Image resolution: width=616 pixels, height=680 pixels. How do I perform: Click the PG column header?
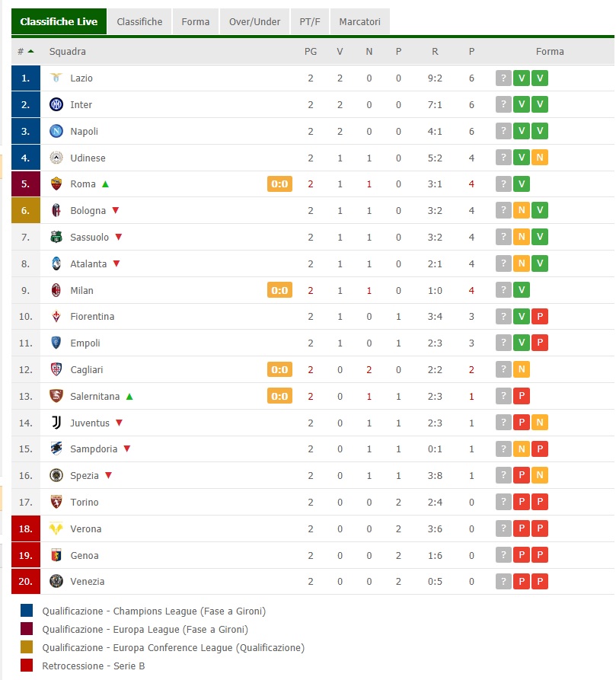click(x=310, y=52)
